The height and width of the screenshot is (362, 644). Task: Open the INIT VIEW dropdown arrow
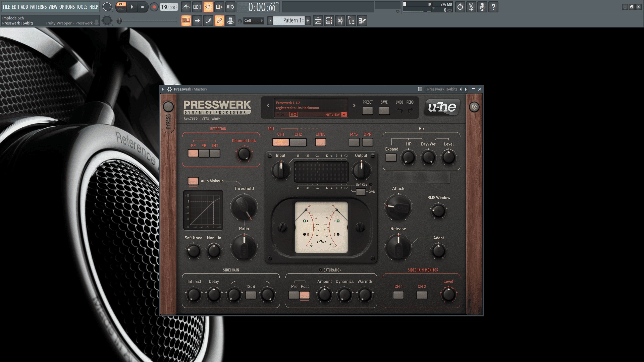pyautogui.click(x=344, y=115)
